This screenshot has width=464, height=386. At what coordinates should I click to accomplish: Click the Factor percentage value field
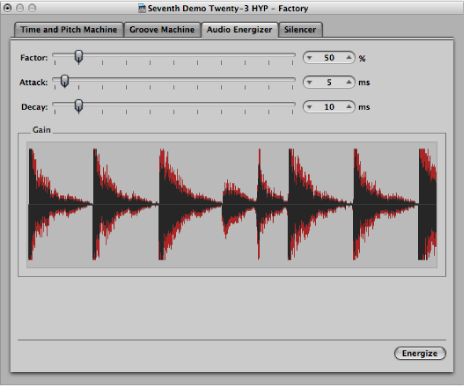[x=329, y=58]
